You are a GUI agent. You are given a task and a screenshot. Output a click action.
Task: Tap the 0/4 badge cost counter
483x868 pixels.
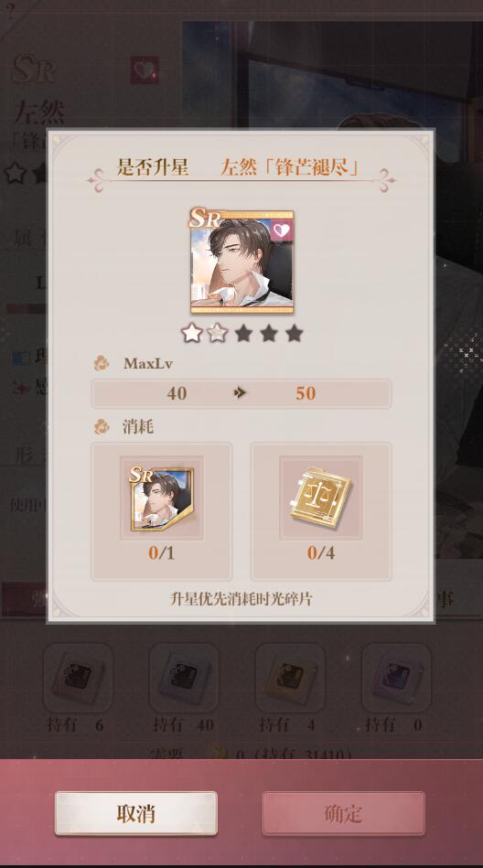pyautogui.click(x=321, y=552)
